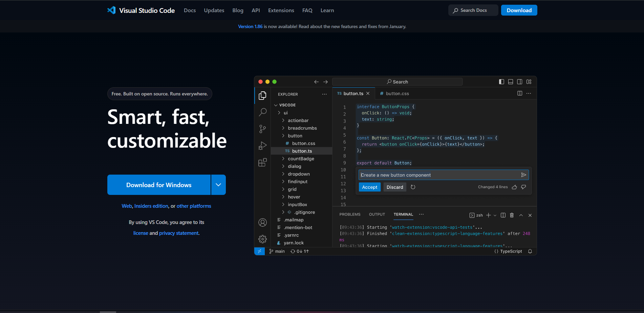Click the split terminal icon
The image size is (644, 313).
503,215
